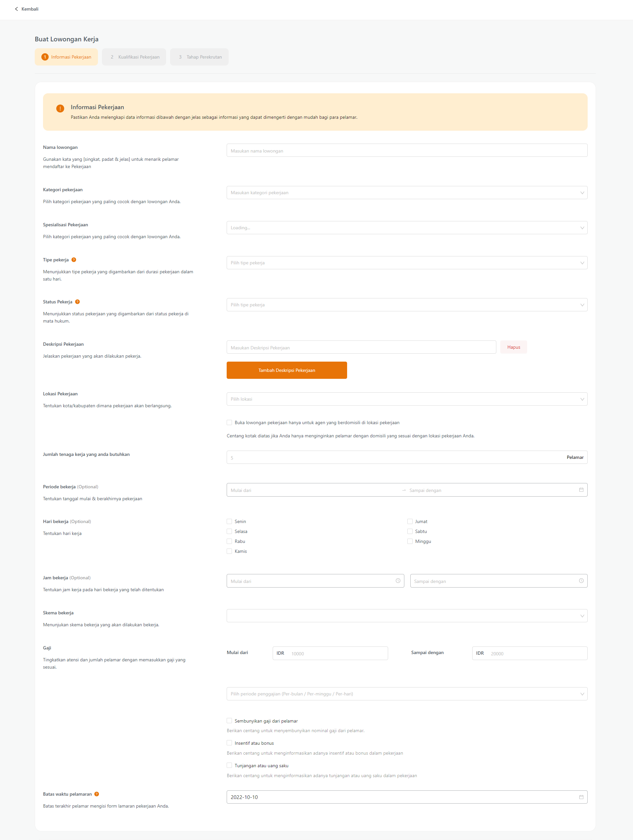Click the calendar icon in Batas waktu pelamaran field

coord(581,797)
